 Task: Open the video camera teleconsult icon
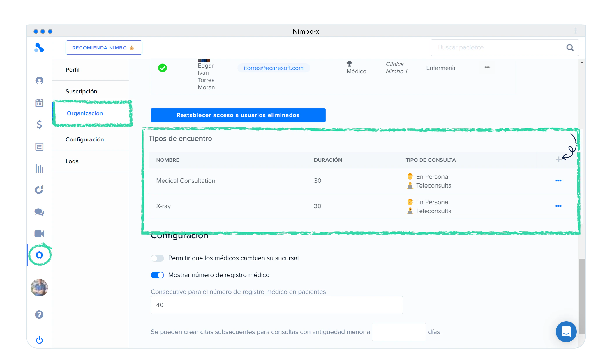coord(39,234)
